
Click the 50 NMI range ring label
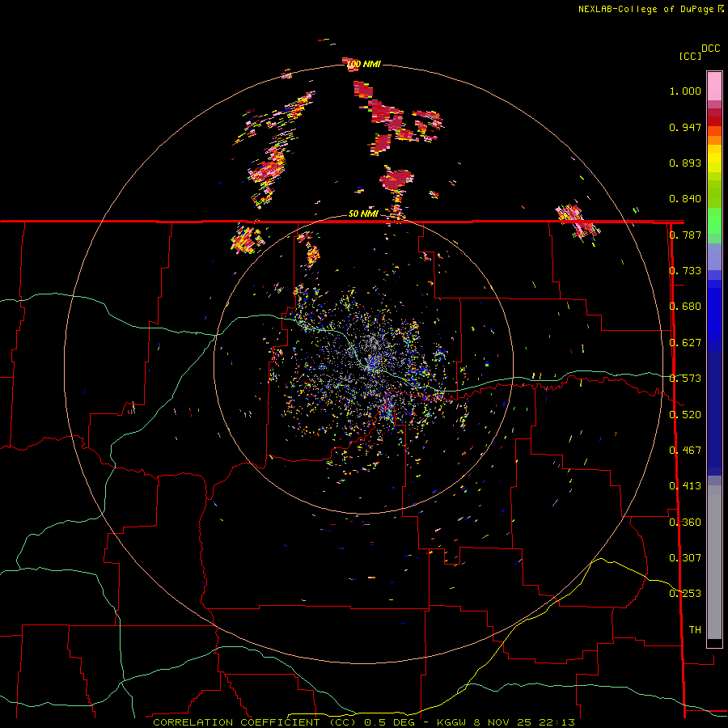click(363, 214)
